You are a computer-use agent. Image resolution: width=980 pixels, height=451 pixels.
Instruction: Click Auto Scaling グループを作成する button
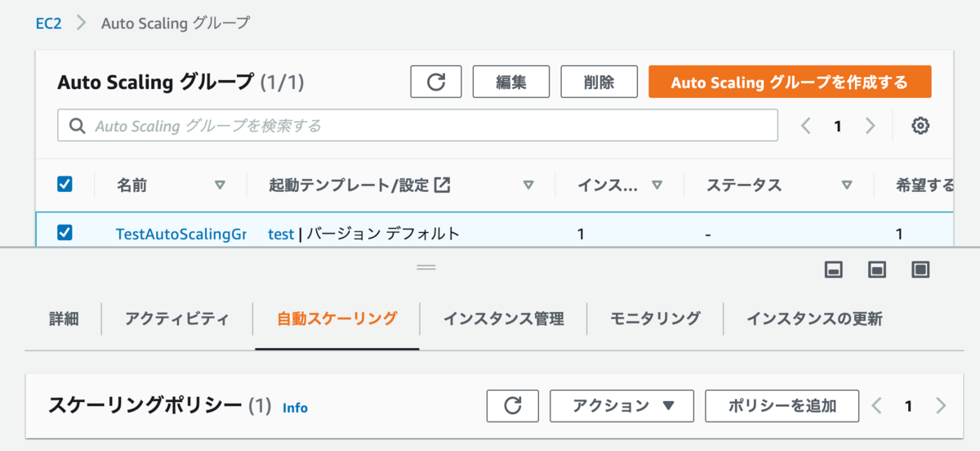pos(790,82)
